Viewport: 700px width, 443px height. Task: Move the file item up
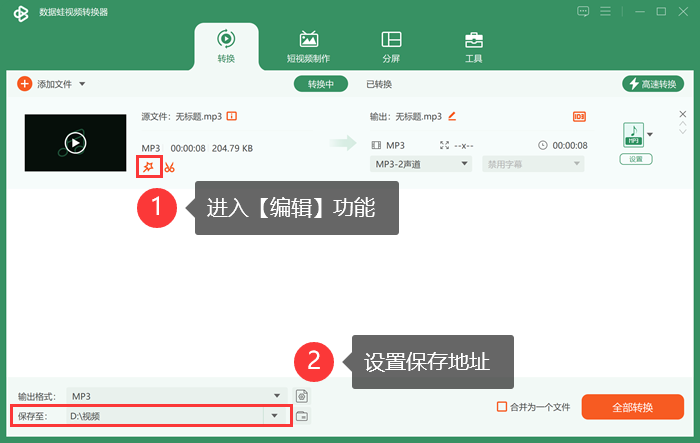(683, 124)
